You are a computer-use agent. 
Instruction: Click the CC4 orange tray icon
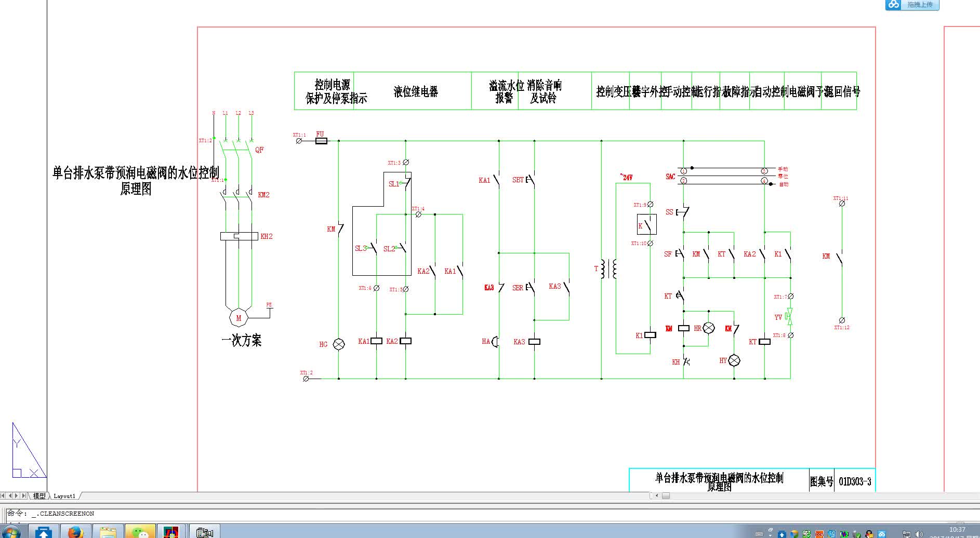(819, 534)
